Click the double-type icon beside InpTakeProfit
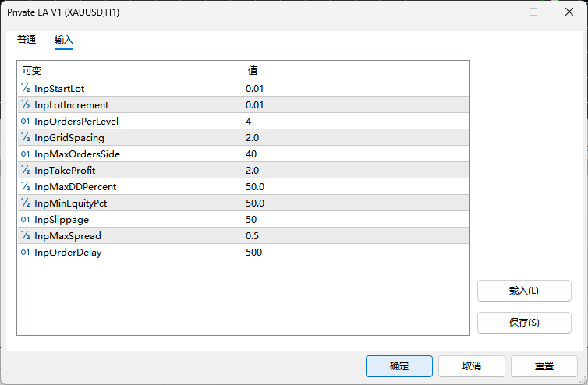The height and width of the screenshot is (385, 588). click(25, 170)
